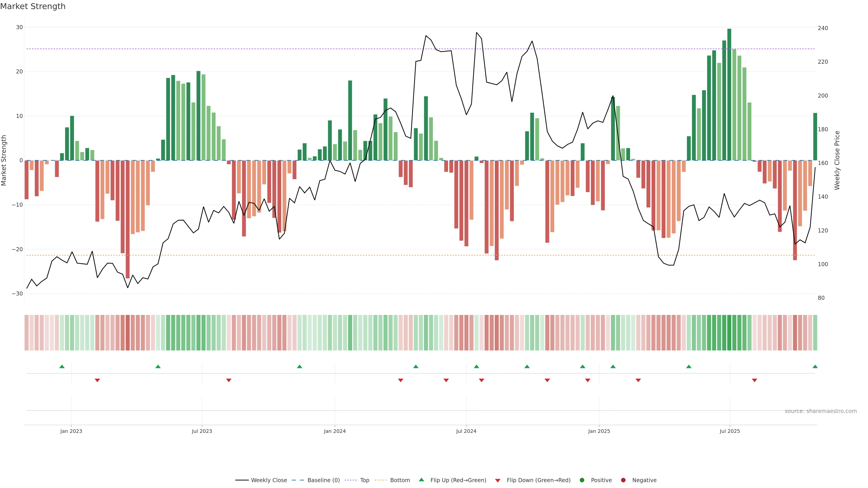This screenshot has height=488, width=868.
Task: Click the Jan 2024 x-axis label
Action: [335, 431]
